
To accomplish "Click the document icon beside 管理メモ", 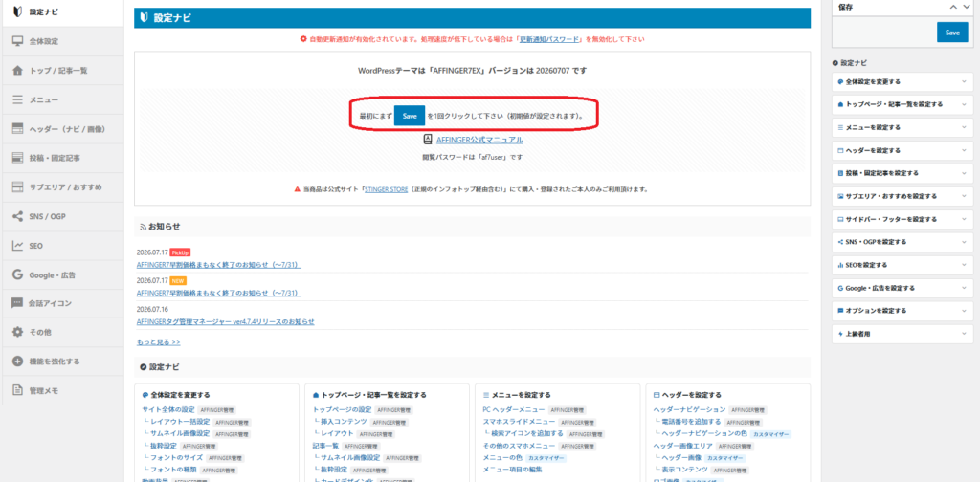I will [17, 391].
